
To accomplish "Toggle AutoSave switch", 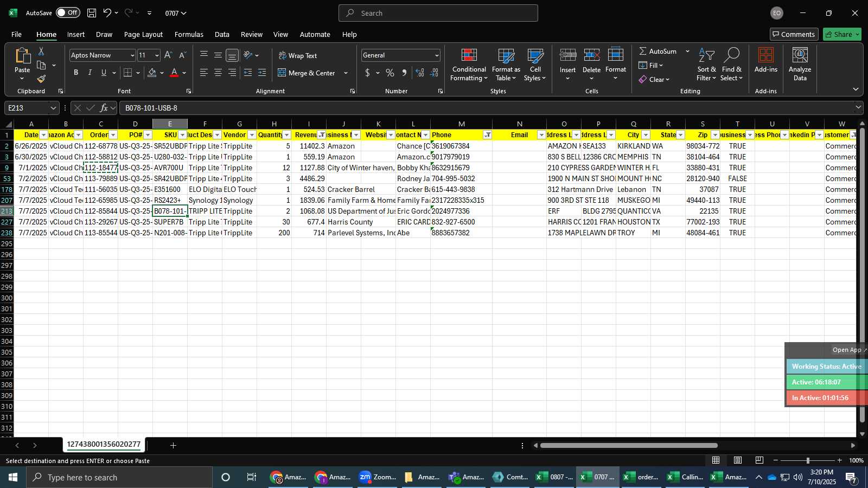I will pos(68,13).
